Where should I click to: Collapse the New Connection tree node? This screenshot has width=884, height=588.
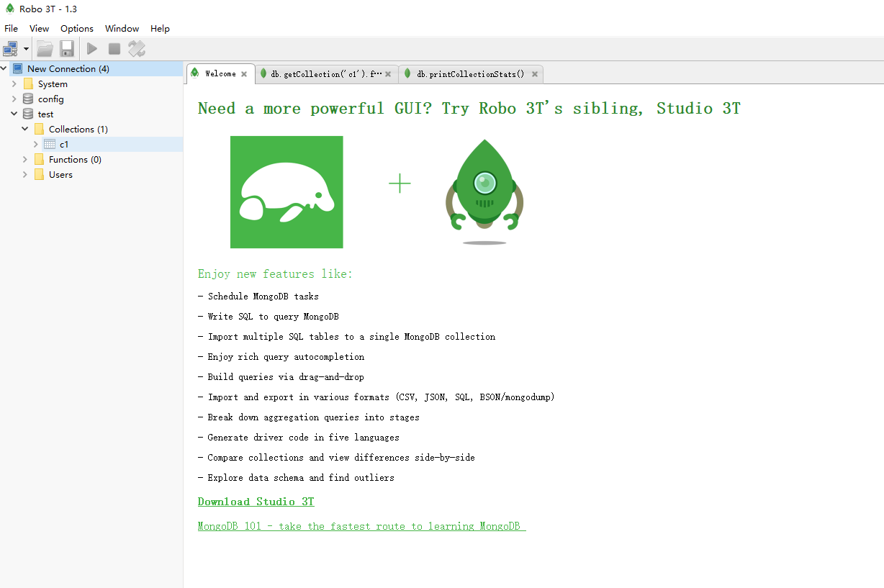point(4,69)
